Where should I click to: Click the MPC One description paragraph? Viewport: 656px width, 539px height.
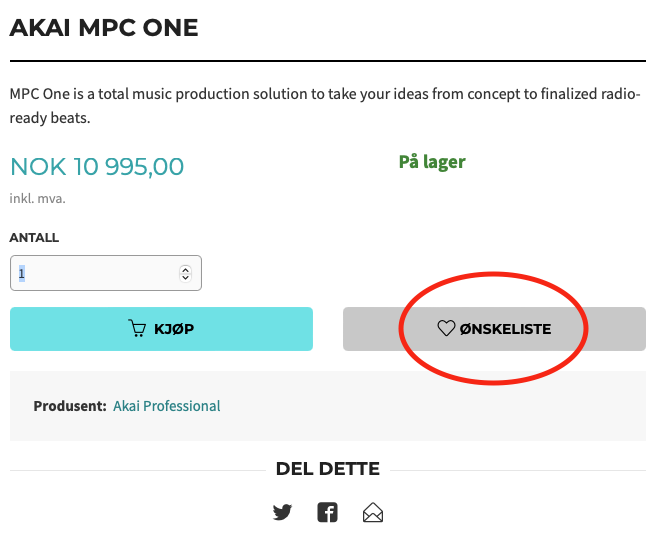(325, 106)
